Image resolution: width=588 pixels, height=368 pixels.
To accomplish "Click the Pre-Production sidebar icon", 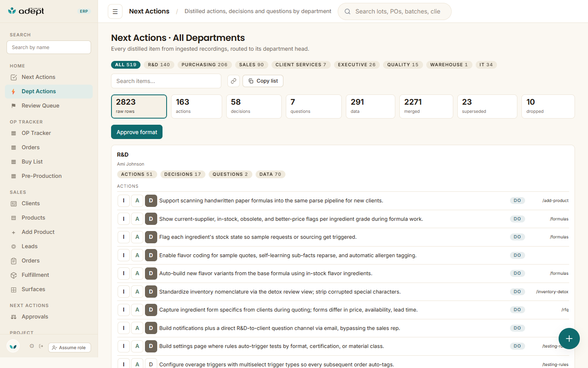I will coord(14,176).
